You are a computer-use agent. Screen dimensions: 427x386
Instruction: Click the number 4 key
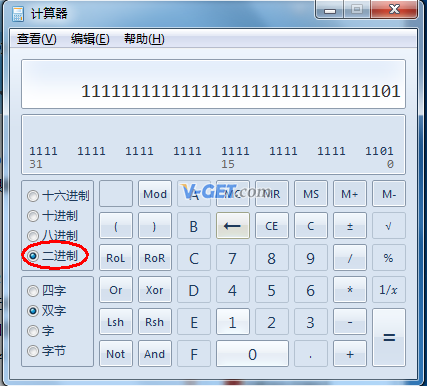(x=233, y=290)
